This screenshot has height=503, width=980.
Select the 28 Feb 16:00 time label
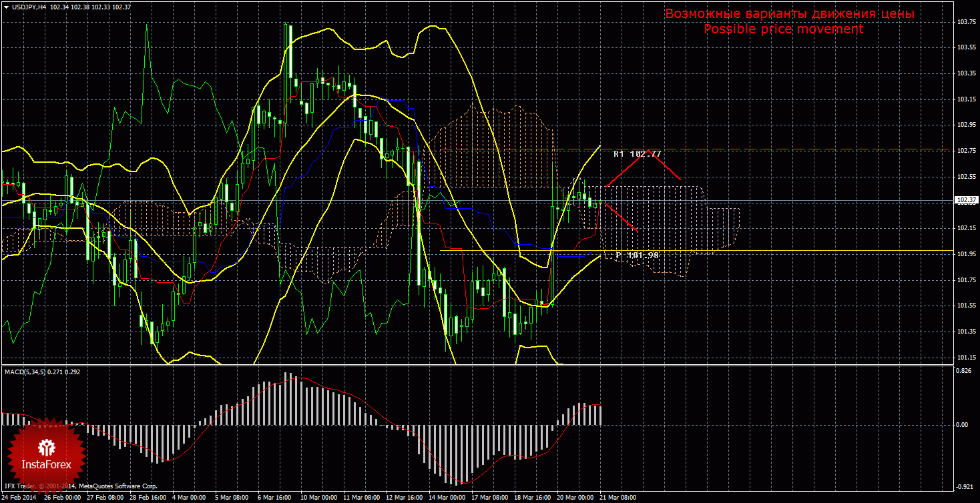pyautogui.click(x=148, y=498)
